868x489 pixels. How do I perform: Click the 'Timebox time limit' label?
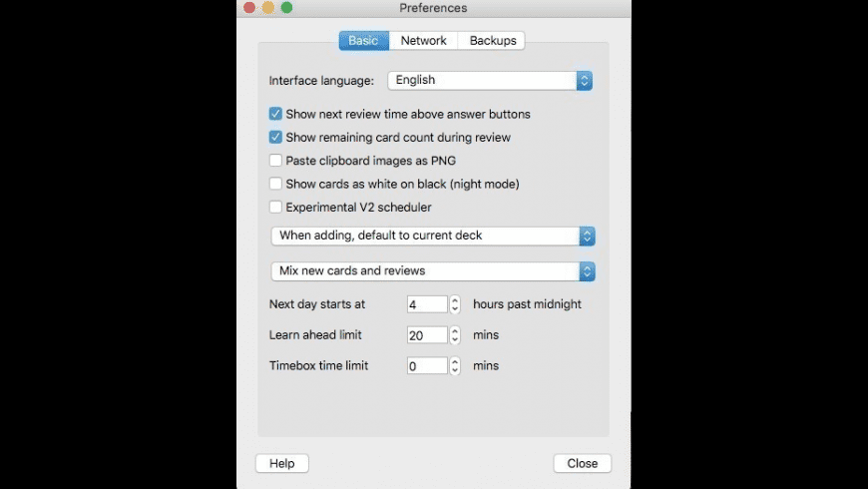click(318, 365)
